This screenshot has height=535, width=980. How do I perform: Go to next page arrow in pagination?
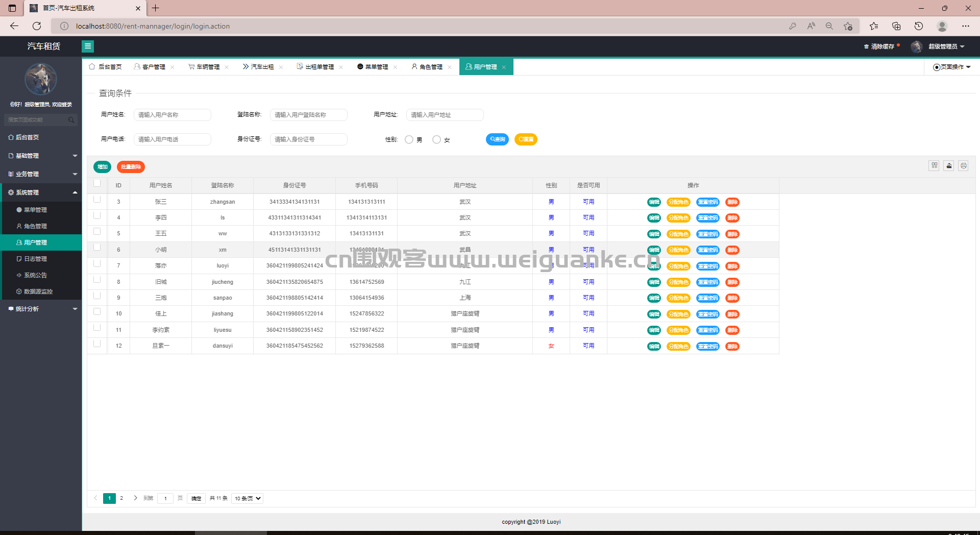pyautogui.click(x=135, y=498)
